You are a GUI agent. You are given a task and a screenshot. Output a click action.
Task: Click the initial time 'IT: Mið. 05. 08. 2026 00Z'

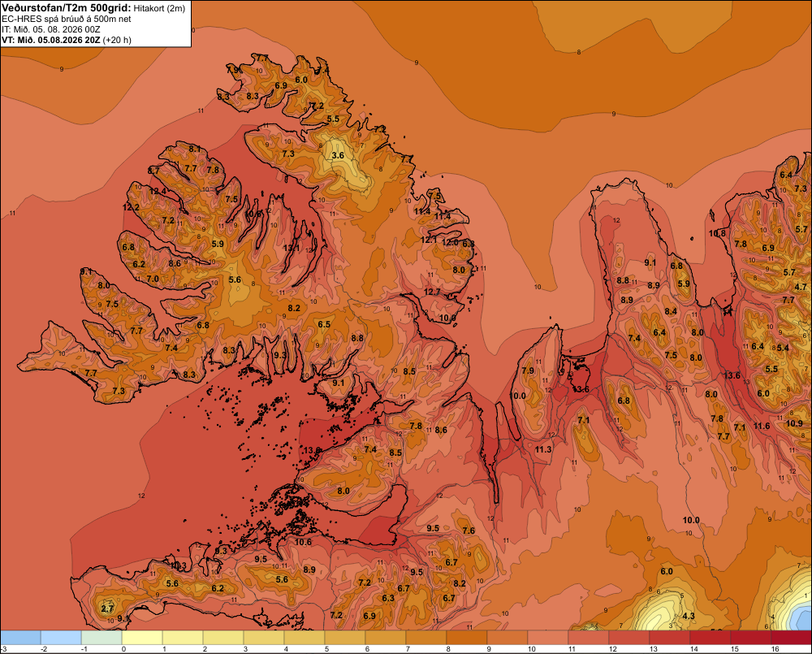(x=50, y=29)
